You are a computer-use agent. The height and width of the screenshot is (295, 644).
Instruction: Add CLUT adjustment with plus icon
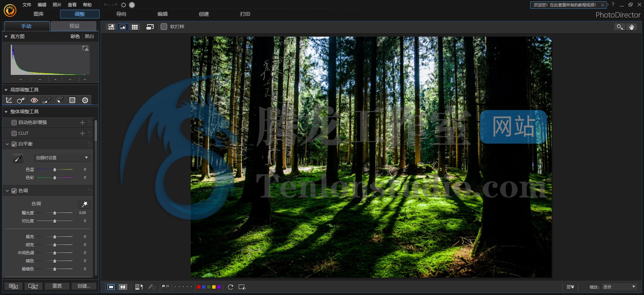(82, 133)
